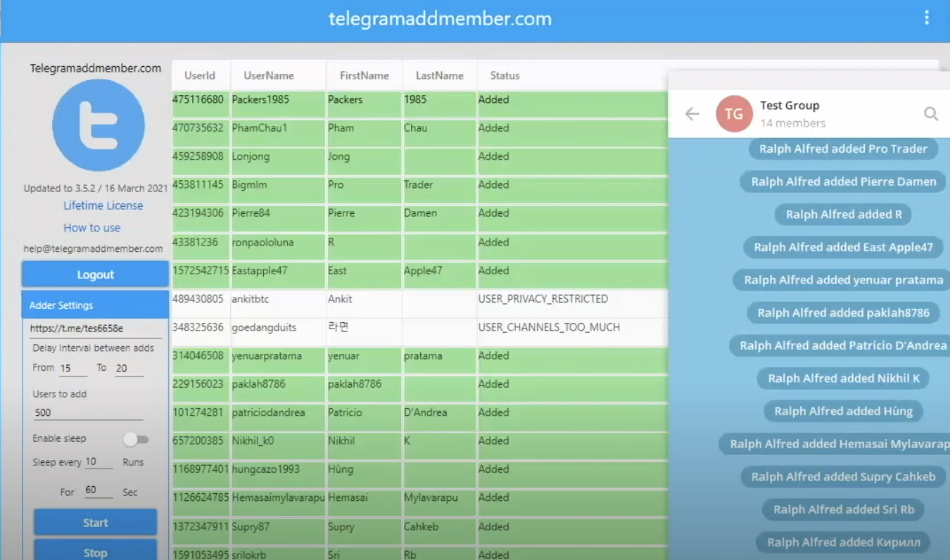Image resolution: width=950 pixels, height=560 pixels.
Task: Click "Ralph Alfred added yenuar pratama" message
Action: [x=843, y=280]
